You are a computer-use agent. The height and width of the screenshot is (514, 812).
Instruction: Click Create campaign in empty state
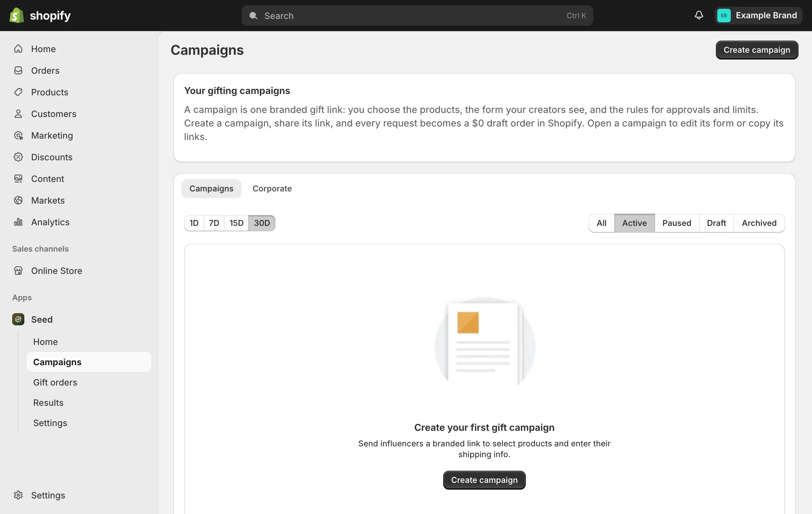pos(484,480)
